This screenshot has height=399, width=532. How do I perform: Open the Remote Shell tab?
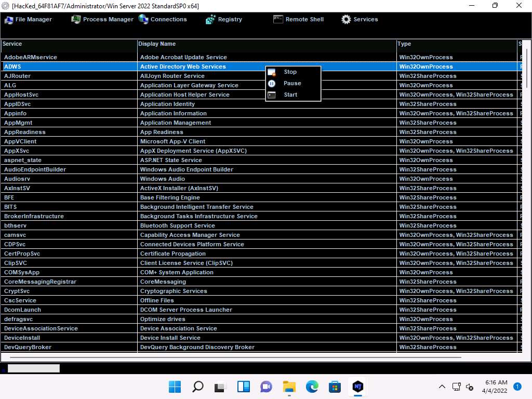[298, 19]
